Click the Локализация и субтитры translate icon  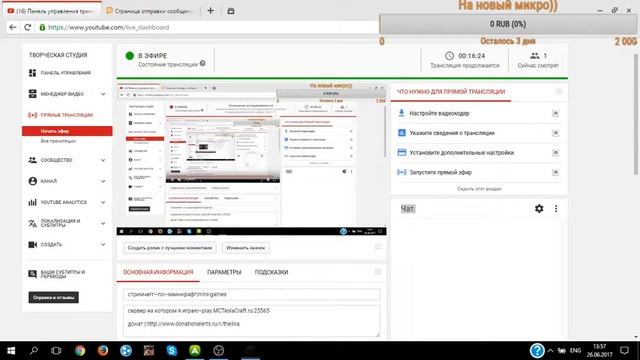(32, 223)
